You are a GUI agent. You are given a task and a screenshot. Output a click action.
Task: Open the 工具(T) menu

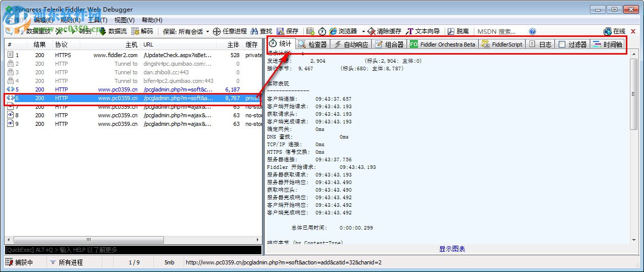tap(97, 20)
